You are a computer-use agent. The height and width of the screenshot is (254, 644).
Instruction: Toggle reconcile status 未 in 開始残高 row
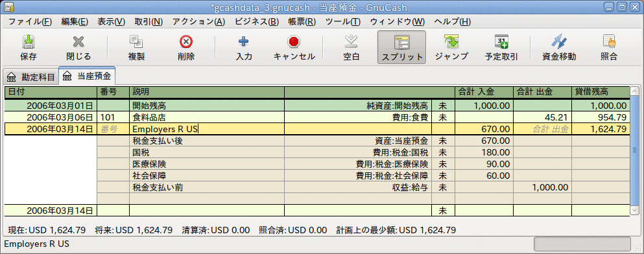pos(443,106)
